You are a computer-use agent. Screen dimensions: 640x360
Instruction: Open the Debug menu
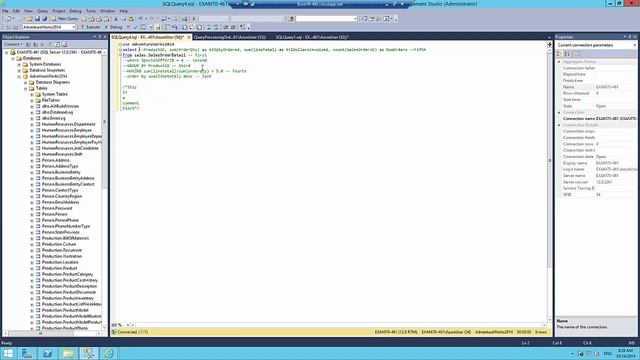click(x=76, y=11)
